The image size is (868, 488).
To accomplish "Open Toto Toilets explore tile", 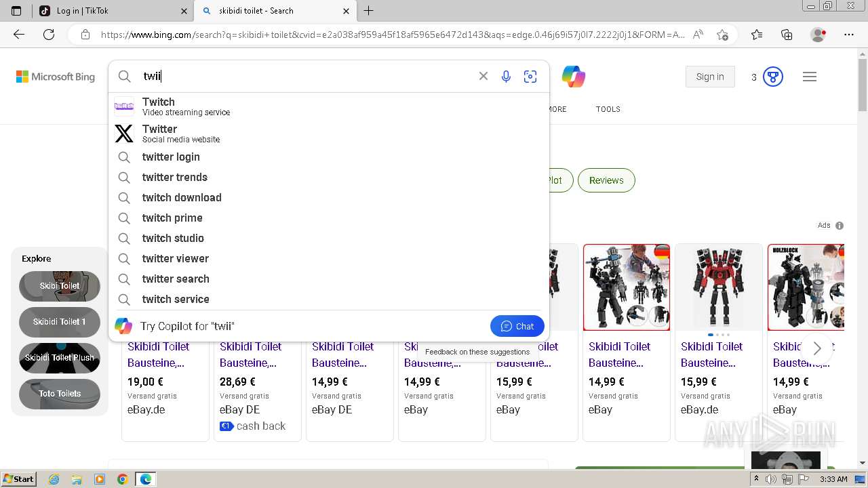I will pos(60,394).
